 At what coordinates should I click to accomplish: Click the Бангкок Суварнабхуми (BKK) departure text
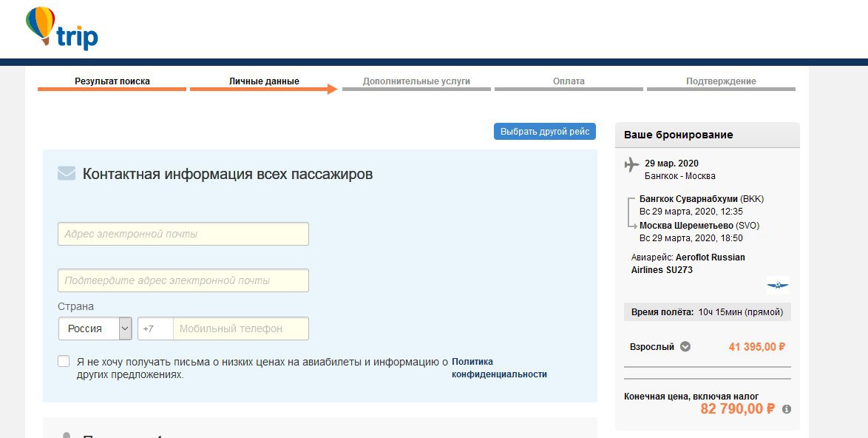tap(702, 199)
